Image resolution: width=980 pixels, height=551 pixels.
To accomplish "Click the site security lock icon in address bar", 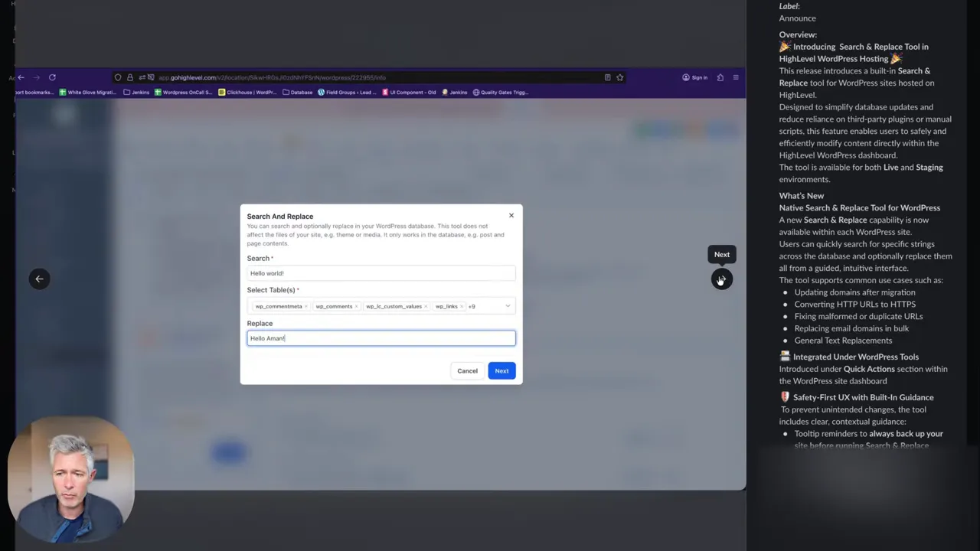I will click(x=132, y=77).
